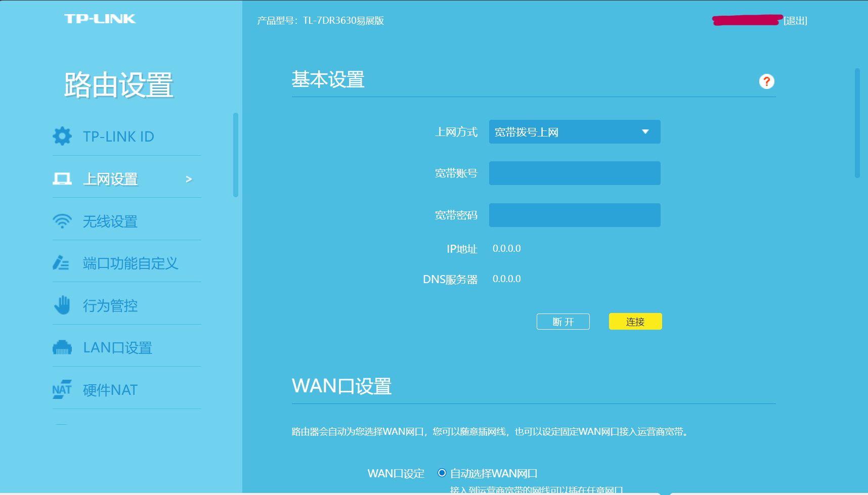Click the dropdown arrow beside 宽带拨号上网
This screenshot has height=495, width=868.
tap(645, 132)
